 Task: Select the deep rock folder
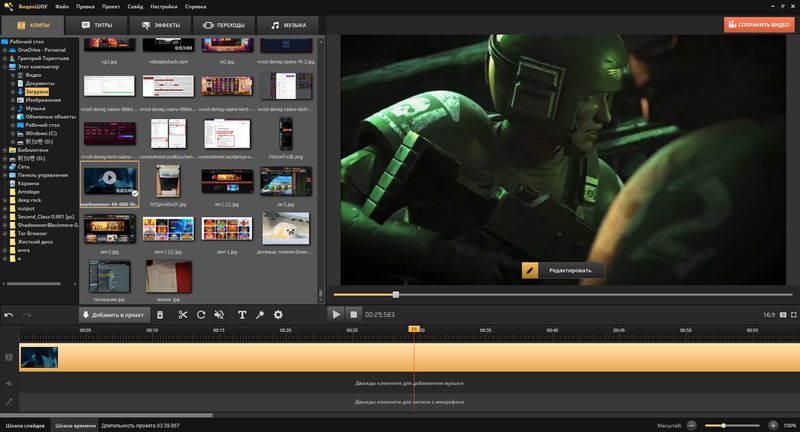(x=29, y=200)
